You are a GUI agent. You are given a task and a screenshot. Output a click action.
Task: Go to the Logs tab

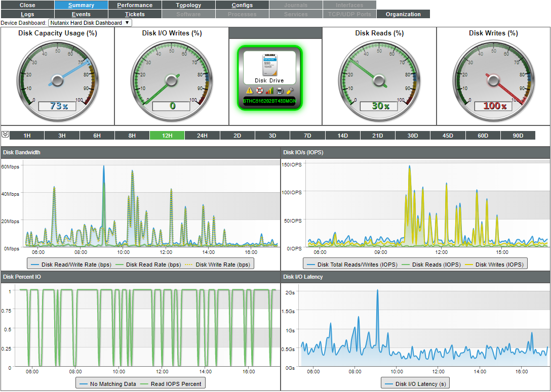(x=27, y=14)
